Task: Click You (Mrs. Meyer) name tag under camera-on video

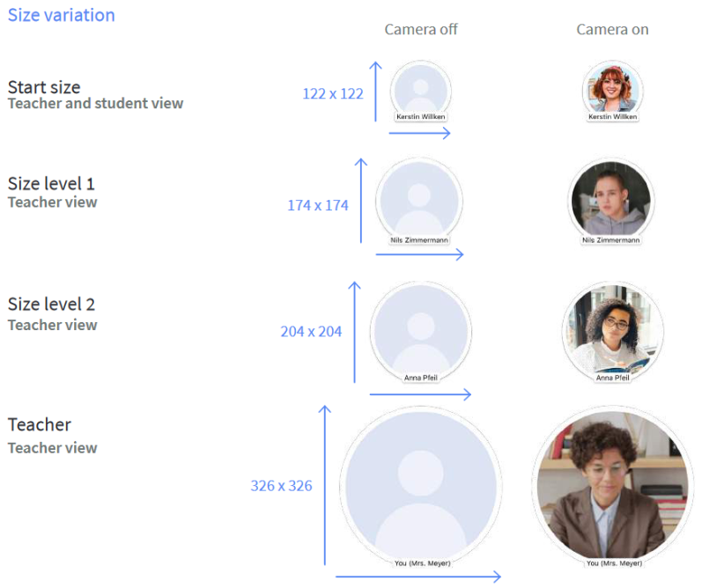Action: coord(614,563)
